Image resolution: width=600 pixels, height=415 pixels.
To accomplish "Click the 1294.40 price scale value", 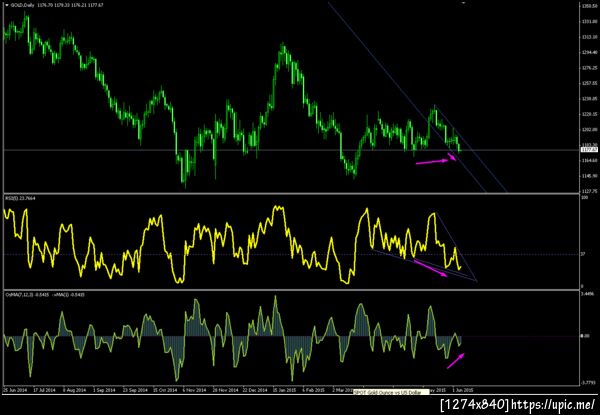I will coord(589,52).
